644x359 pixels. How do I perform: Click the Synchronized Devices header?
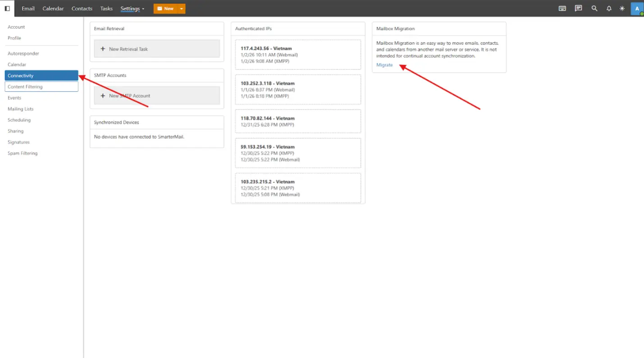(157, 122)
